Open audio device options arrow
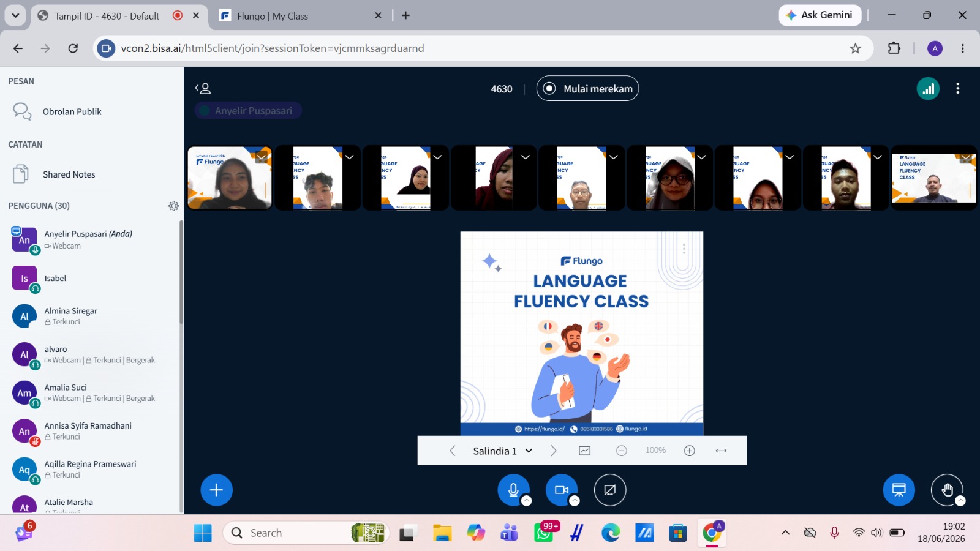This screenshot has width=980, height=551. click(526, 501)
